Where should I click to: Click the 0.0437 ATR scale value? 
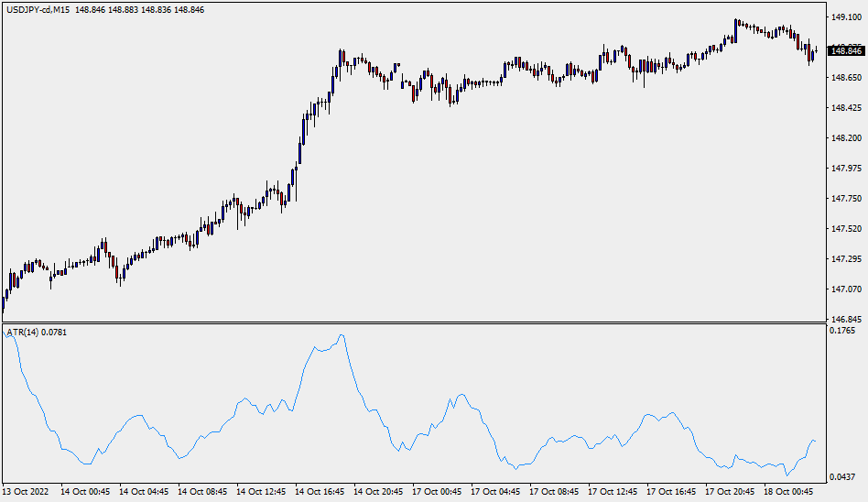click(844, 477)
